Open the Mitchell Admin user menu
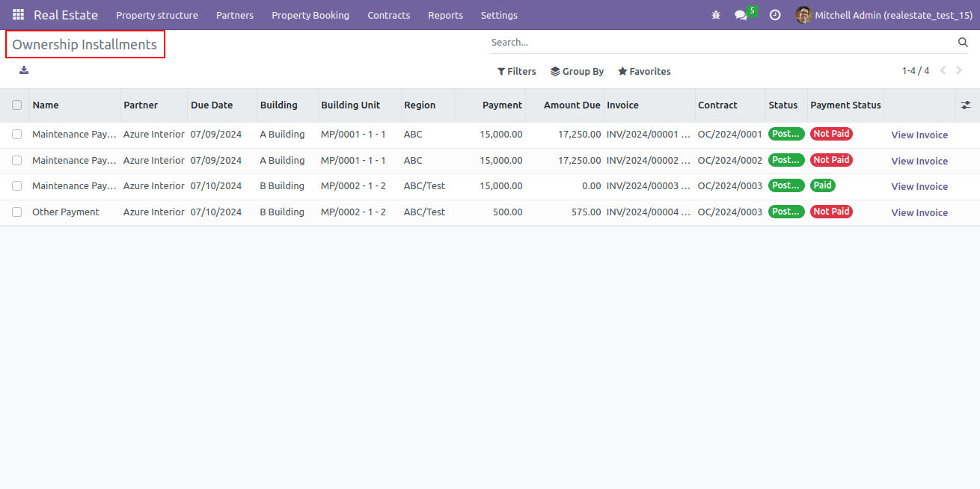The width and height of the screenshot is (980, 489). [x=884, y=15]
